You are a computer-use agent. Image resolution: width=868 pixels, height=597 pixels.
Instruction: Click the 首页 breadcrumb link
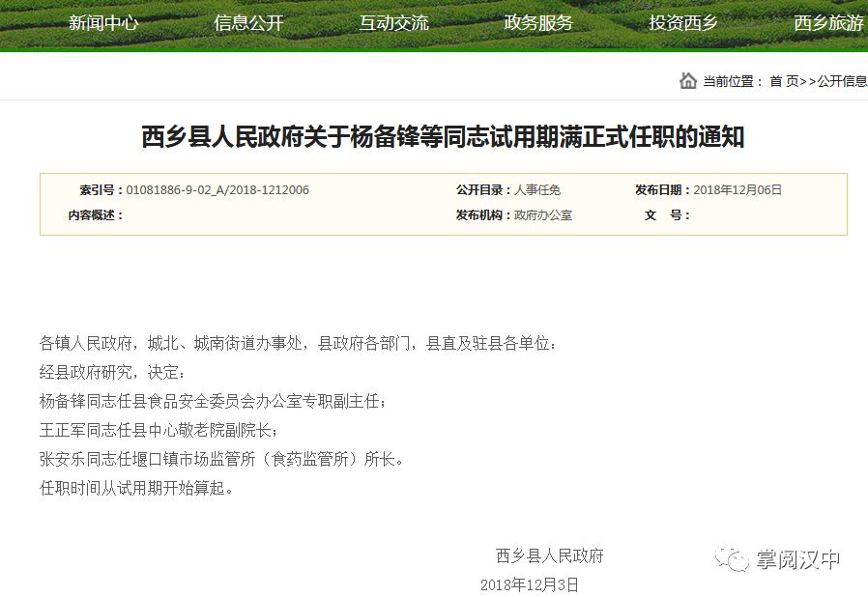(x=784, y=82)
